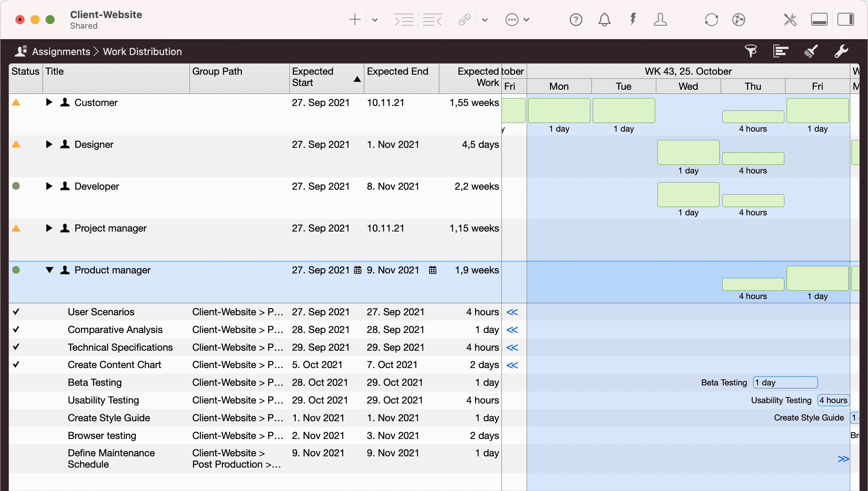Viewport: 868px width, 491px height.
Task: Click the completed checkmark beside User Scenarios
Action: [x=16, y=312]
